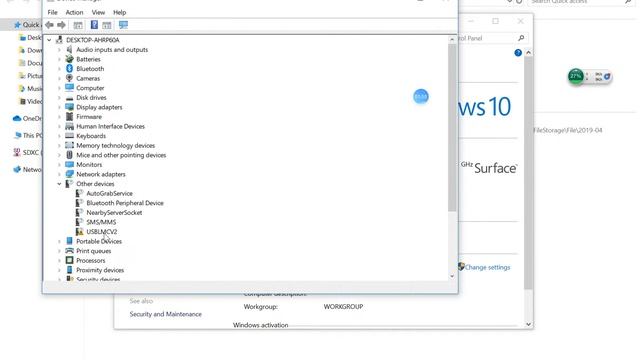640x360 pixels.
Task: Collapse the Other devices node
Action: coord(59,184)
